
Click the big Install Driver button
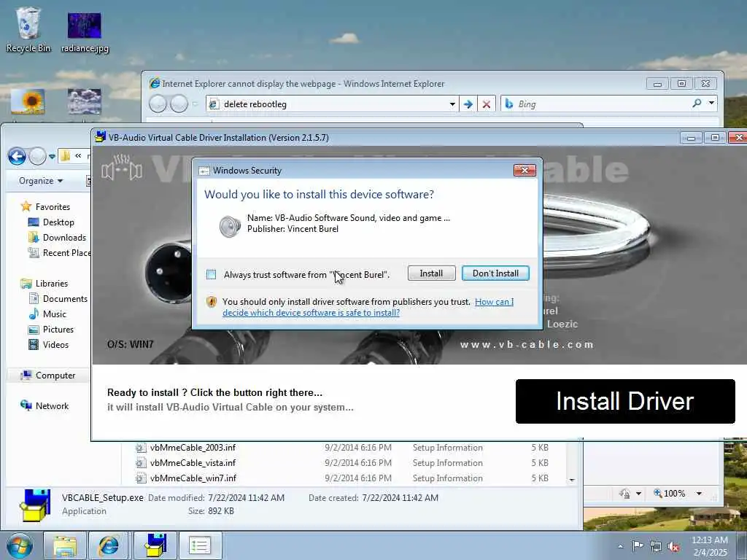pyautogui.click(x=625, y=401)
